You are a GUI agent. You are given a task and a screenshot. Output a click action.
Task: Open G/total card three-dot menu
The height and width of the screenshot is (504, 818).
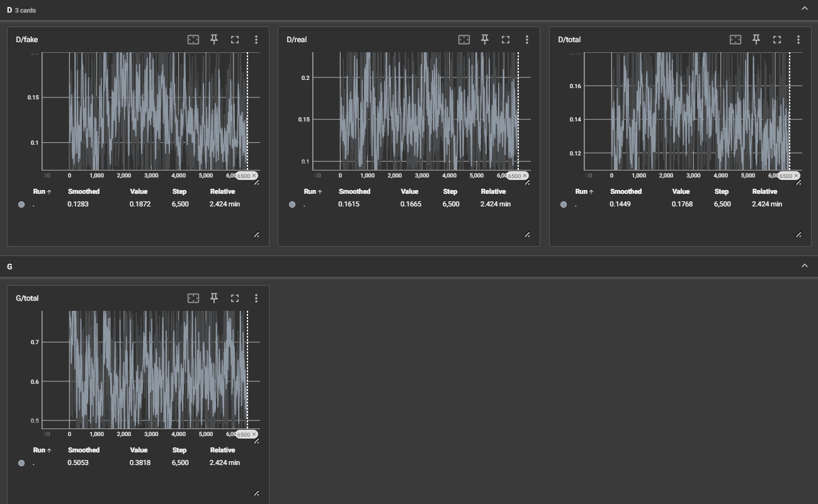256,298
